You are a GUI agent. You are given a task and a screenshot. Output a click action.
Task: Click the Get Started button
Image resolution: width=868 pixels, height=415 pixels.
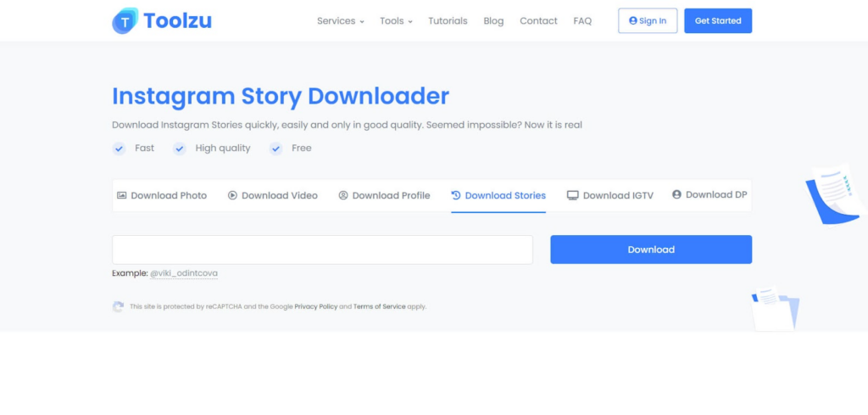click(x=718, y=20)
